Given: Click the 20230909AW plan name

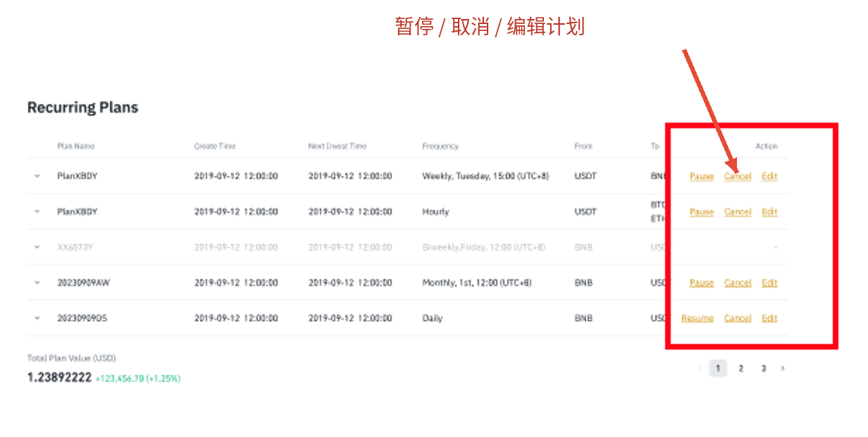Looking at the screenshot, I should pos(84,283).
